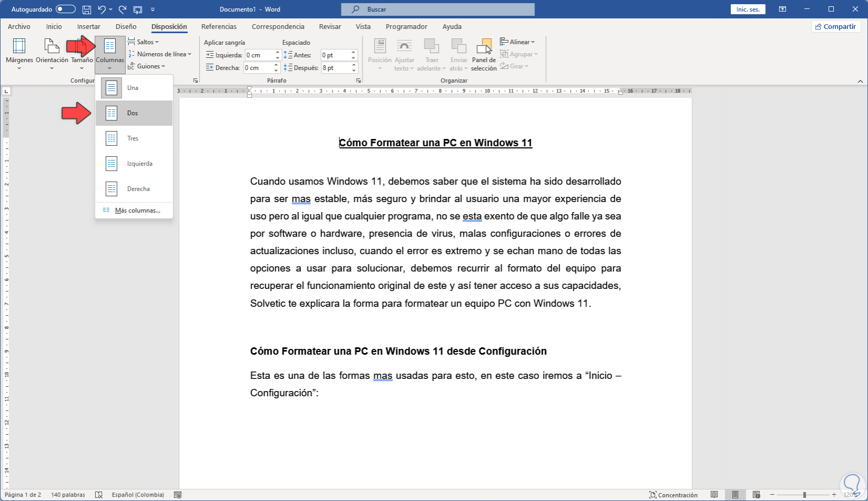Click the Buscar search box

pos(438,9)
